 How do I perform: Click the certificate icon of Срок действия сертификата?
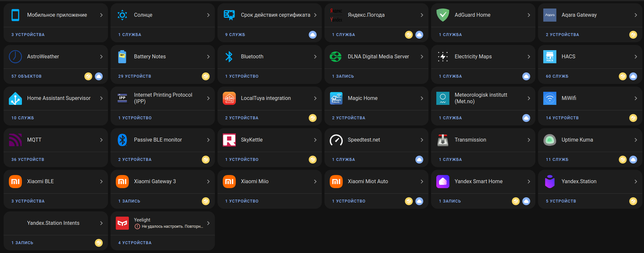(x=229, y=15)
